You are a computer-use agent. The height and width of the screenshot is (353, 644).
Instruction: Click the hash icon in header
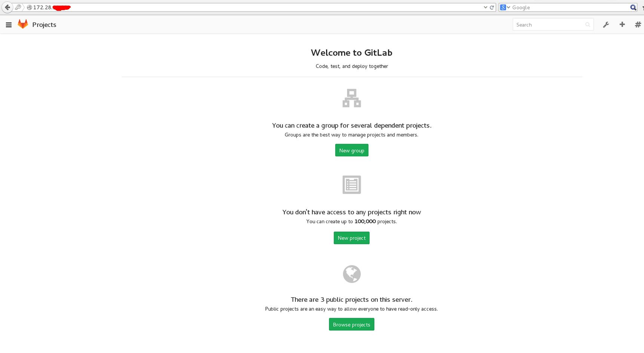pyautogui.click(x=638, y=25)
